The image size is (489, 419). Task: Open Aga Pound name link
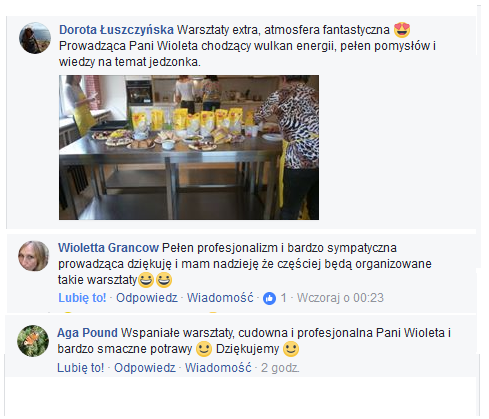(x=87, y=333)
